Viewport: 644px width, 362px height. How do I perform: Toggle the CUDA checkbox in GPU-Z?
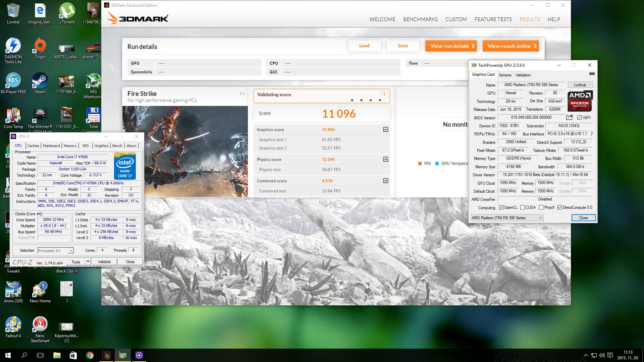[522, 207]
